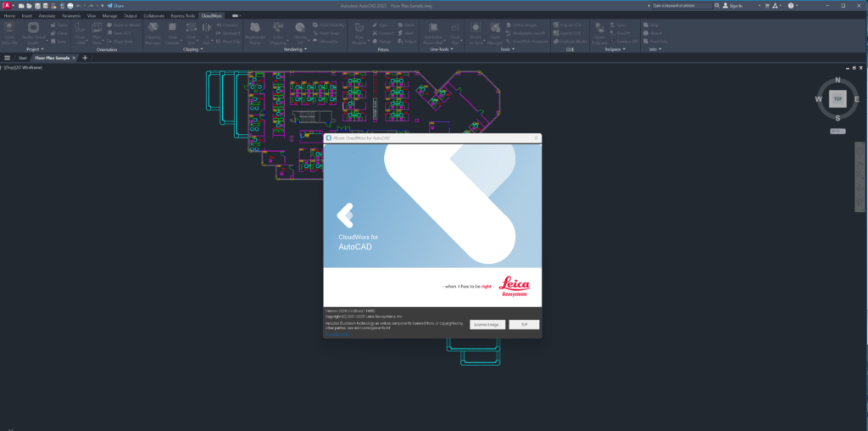868x431 pixels.
Task: Open TruSpace viewer
Action: click(x=599, y=33)
